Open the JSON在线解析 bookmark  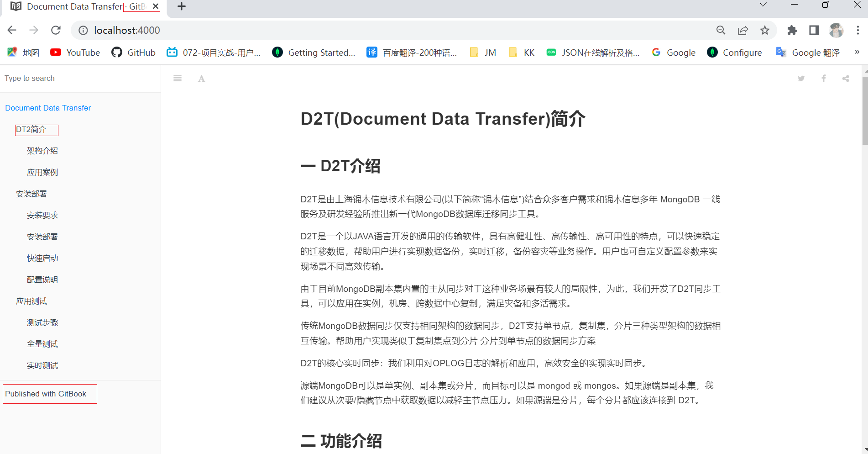coord(593,53)
